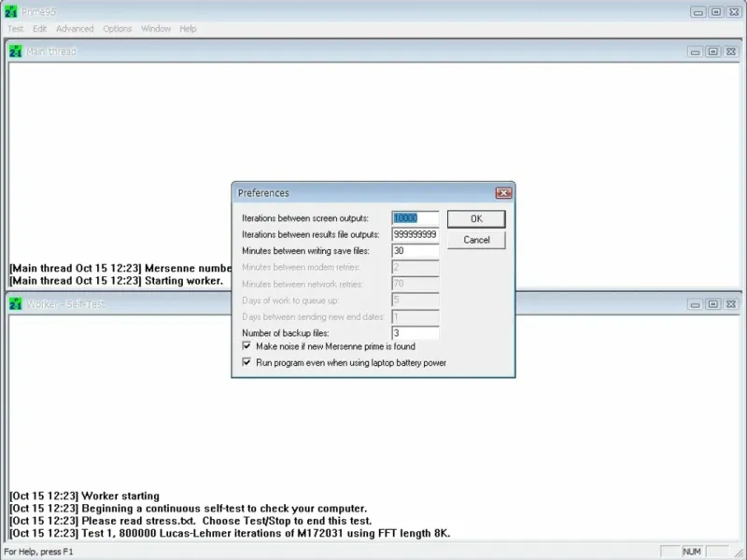The width and height of the screenshot is (747, 560).
Task: Click 'Mersenne numbe' line in Main thread
Action: 120,269
